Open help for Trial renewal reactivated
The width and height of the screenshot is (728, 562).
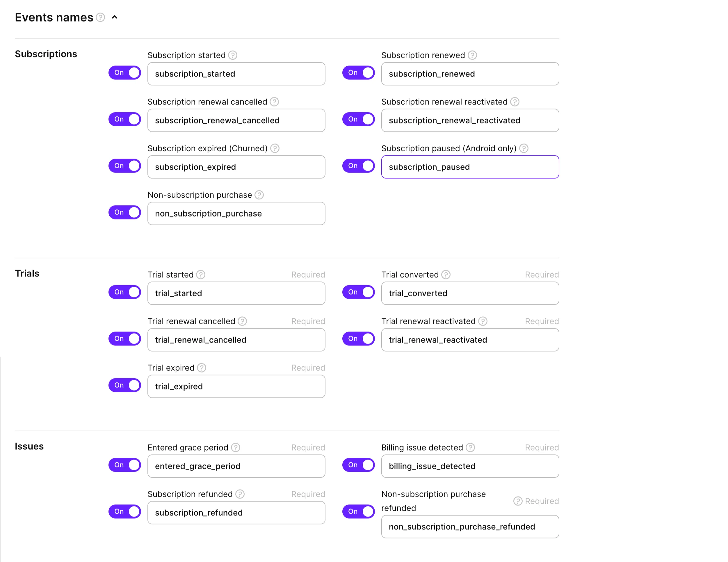[483, 321]
